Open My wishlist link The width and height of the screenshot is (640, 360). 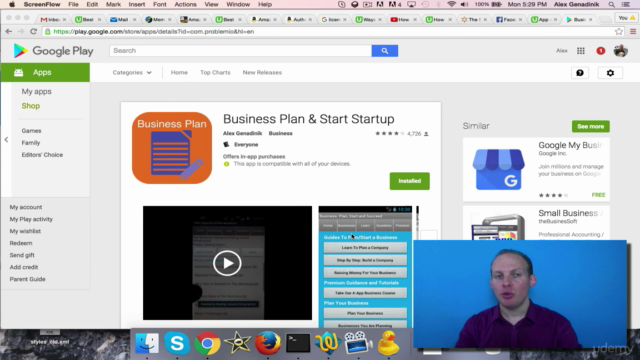(25, 231)
